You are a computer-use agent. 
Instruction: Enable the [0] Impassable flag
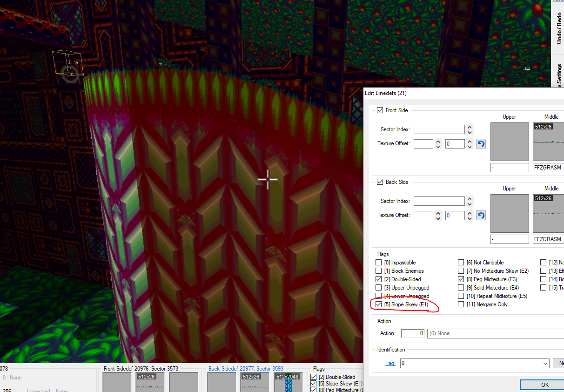(379, 263)
